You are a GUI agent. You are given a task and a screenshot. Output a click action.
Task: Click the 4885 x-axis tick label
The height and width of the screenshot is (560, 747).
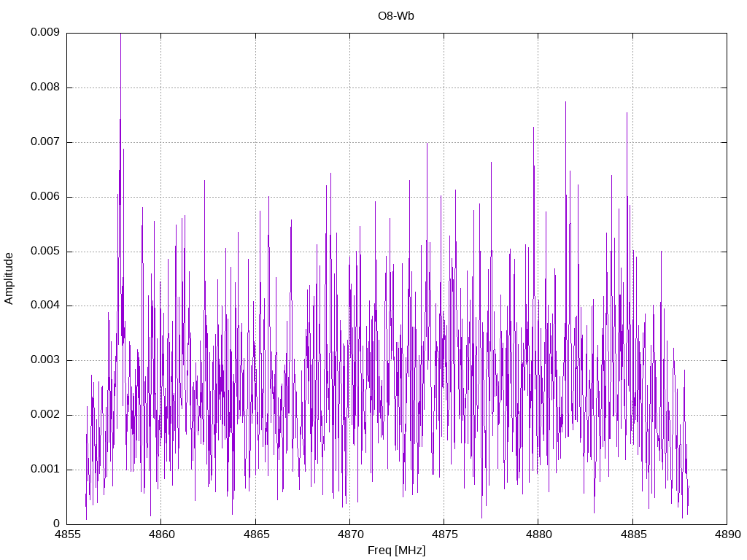pyautogui.click(x=633, y=534)
